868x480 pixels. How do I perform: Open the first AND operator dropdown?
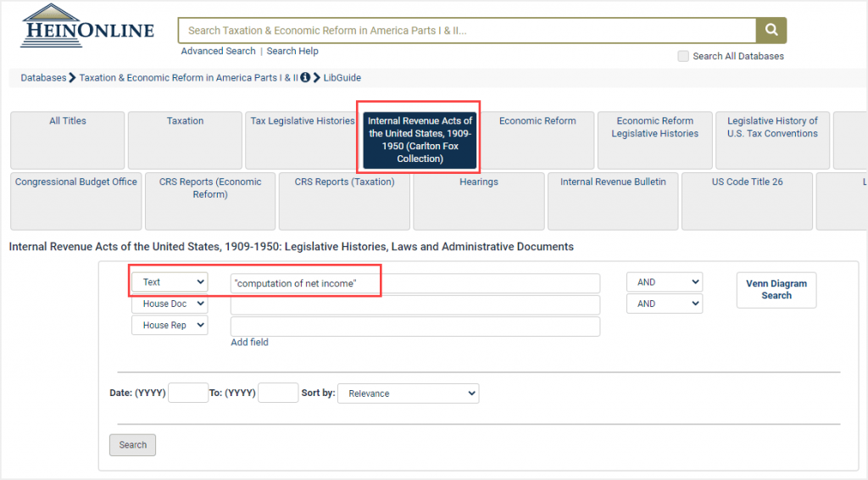pos(665,282)
